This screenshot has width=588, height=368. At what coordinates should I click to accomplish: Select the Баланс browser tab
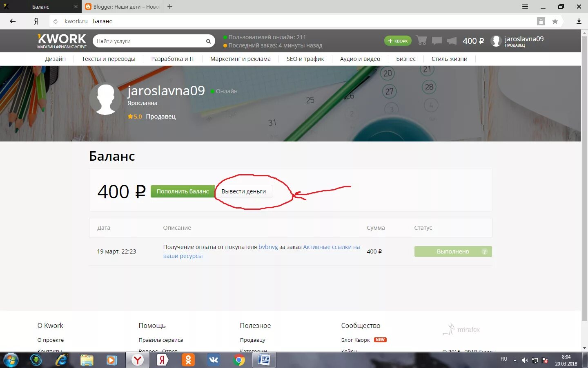[40, 7]
